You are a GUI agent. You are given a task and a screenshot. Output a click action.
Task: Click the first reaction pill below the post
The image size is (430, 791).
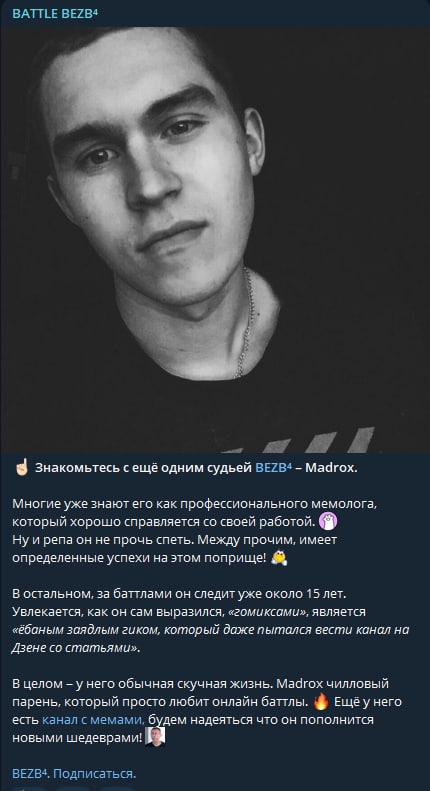tap(29, 788)
